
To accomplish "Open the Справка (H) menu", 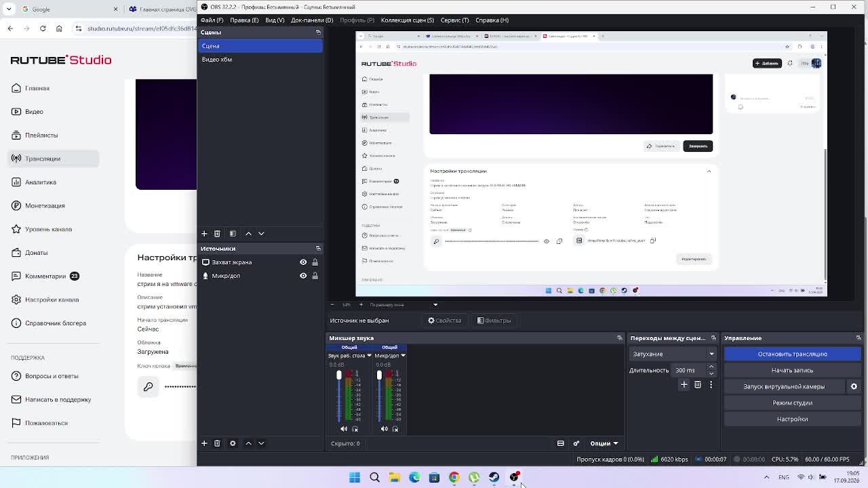I will click(x=492, y=20).
